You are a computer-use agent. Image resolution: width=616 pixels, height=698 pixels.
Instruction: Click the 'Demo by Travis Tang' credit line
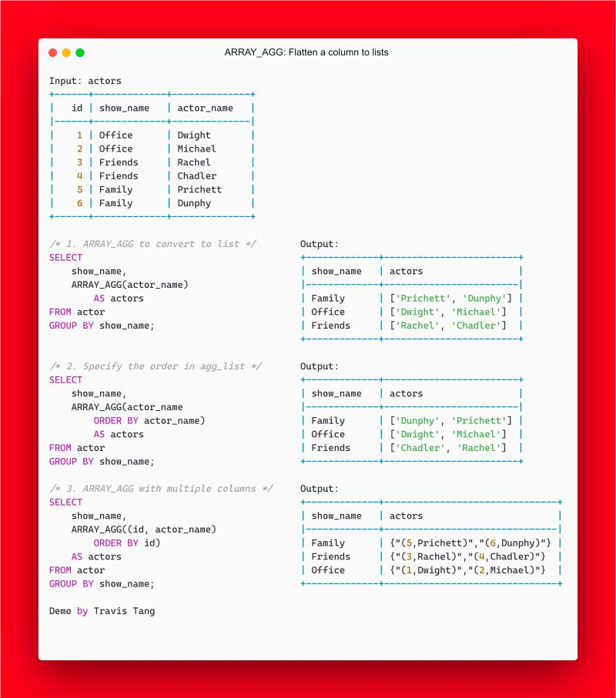[102, 611]
